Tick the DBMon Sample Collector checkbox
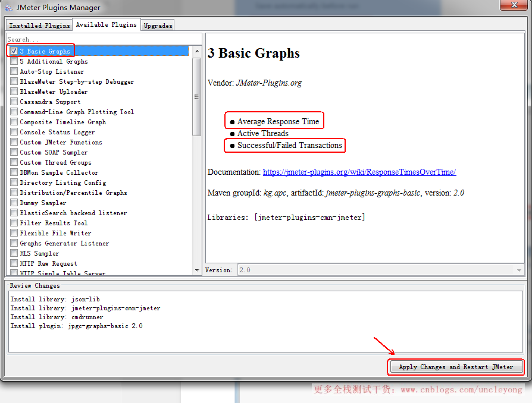The image size is (532, 403). tap(14, 172)
